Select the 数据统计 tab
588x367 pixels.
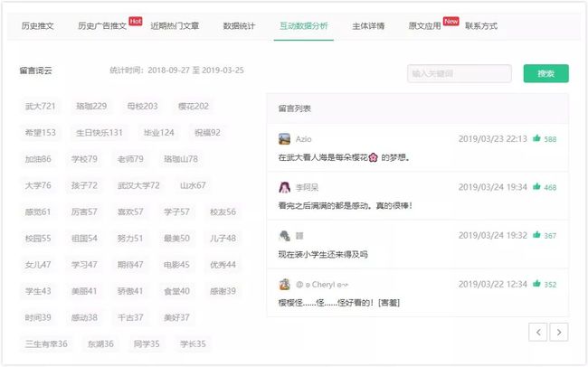point(239,26)
